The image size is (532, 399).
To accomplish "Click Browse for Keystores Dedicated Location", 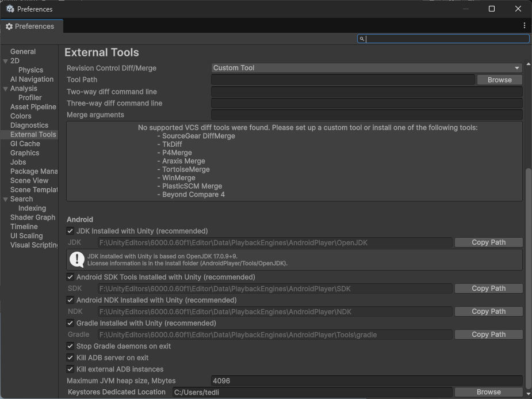I will [488, 392].
